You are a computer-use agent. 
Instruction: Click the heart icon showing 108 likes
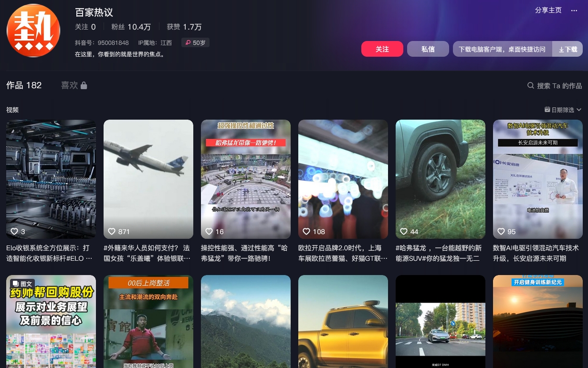[306, 232]
